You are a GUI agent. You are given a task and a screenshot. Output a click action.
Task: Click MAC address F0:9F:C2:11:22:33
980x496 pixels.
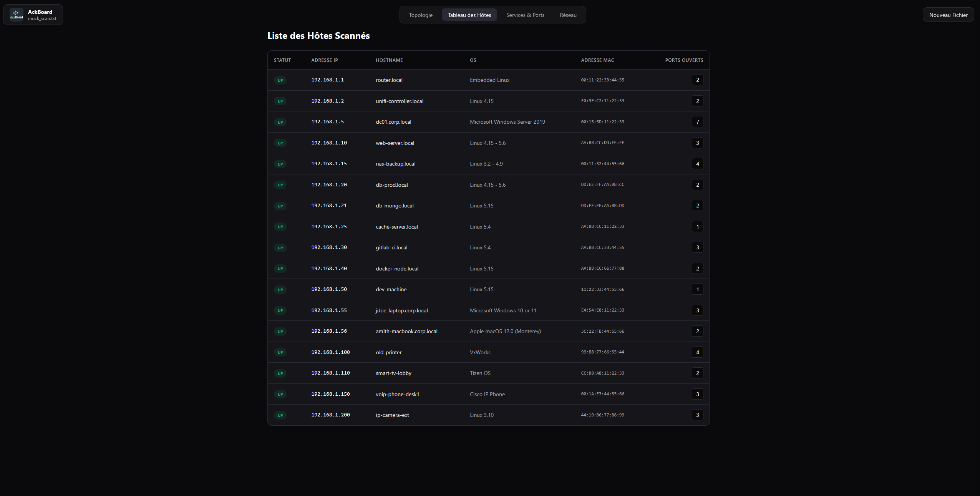[x=602, y=101]
